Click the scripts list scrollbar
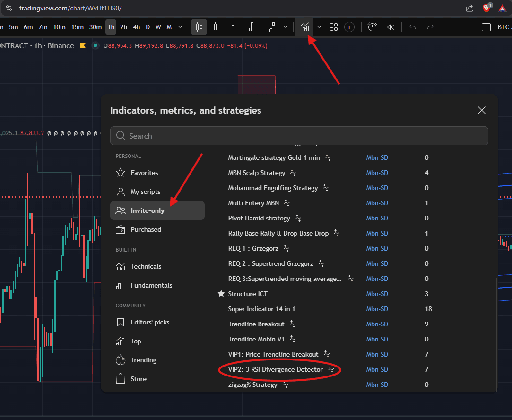The width and height of the screenshot is (512, 420). click(496, 334)
